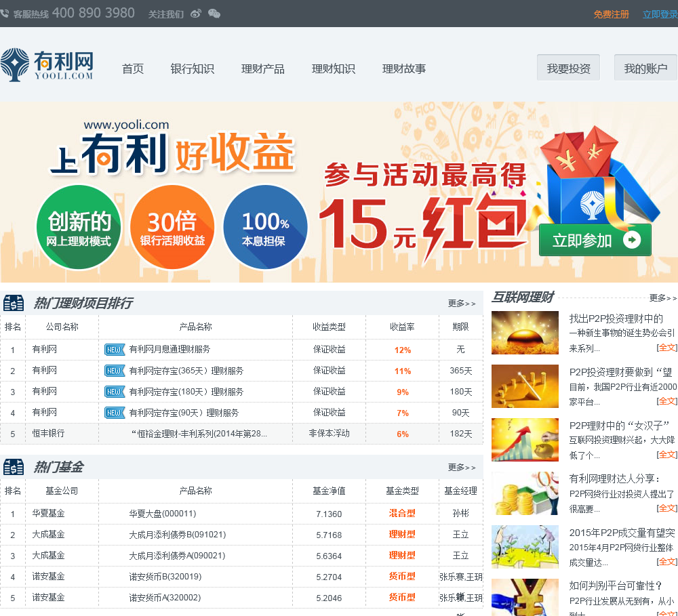Click the 立即登录 link
678x616 pixels.
click(x=660, y=14)
